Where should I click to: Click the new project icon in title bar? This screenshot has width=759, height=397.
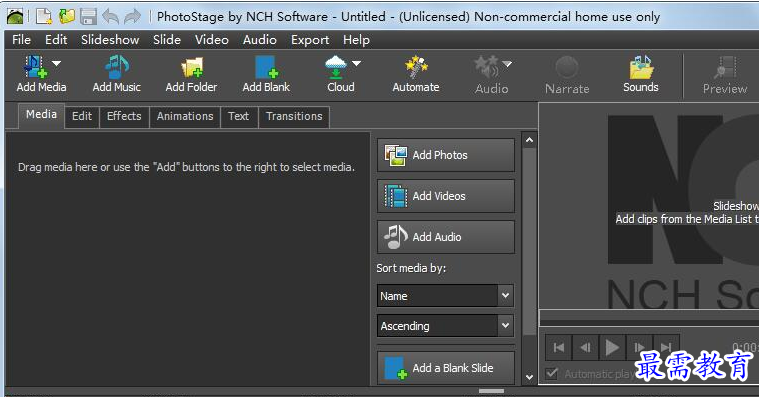(44, 16)
